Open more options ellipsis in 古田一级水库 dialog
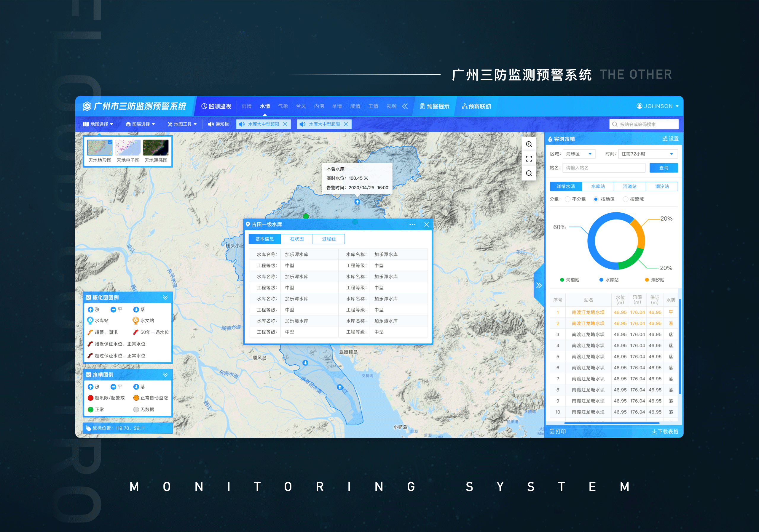Screen dimensions: 759x532 coord(412,225)
